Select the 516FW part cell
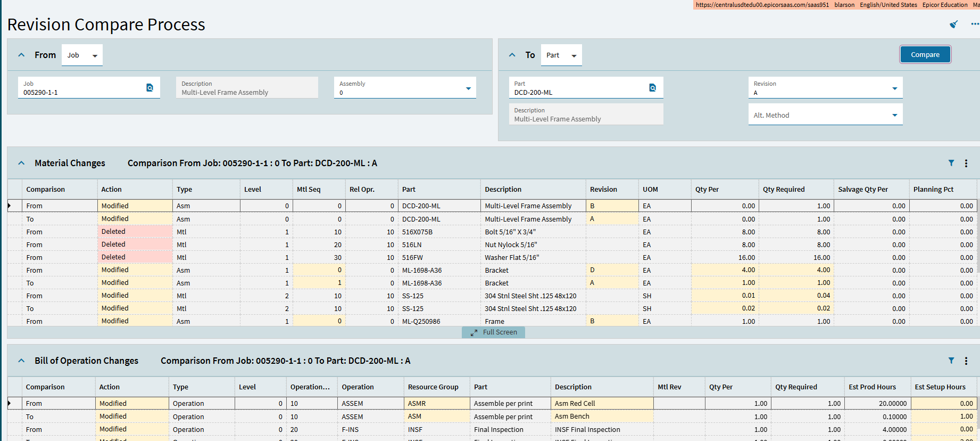 [439, 257]
